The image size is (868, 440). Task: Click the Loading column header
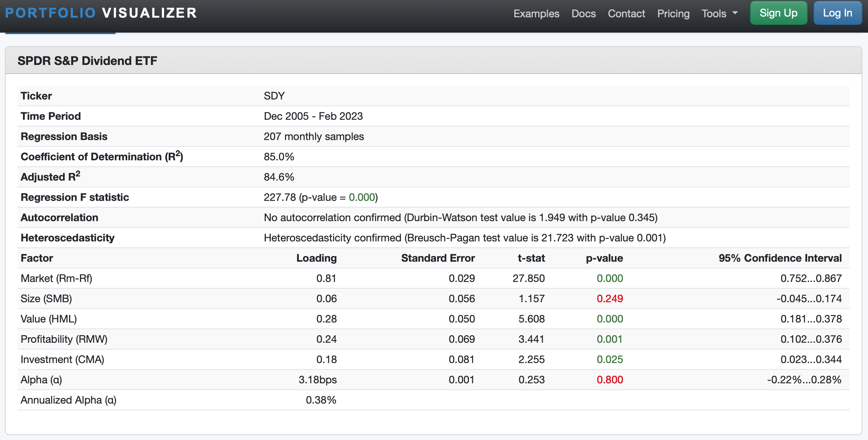tap(316, 258)
